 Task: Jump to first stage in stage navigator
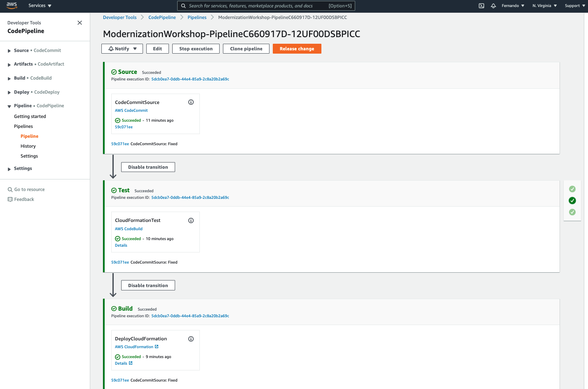[572, 189]
